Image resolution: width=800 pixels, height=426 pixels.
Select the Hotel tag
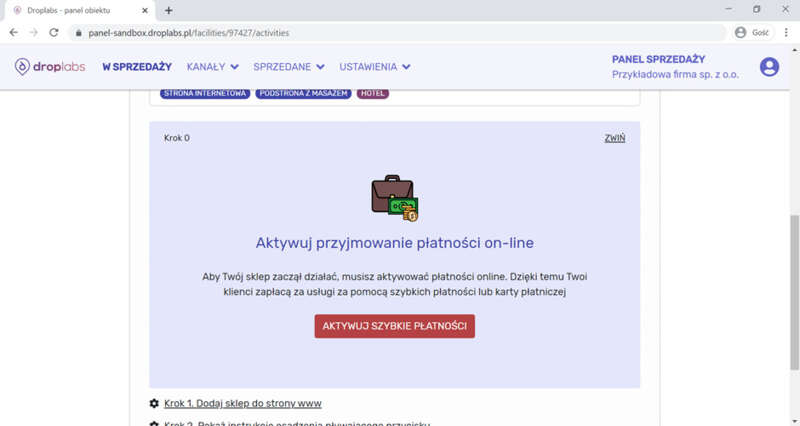click(x=372, y=93)
